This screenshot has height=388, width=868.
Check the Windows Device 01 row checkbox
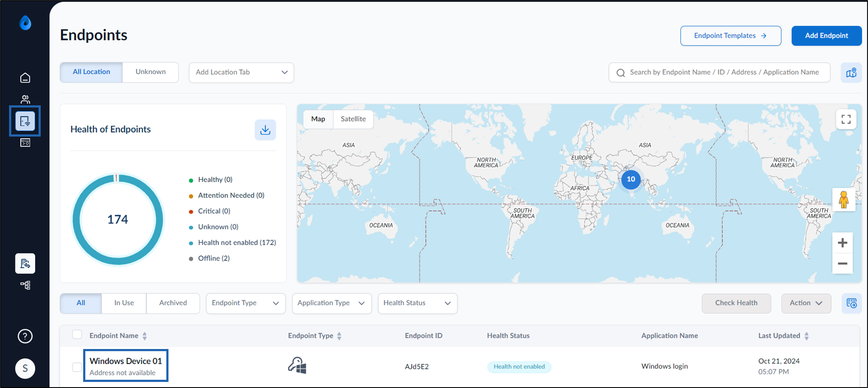(x=77, y=367)
